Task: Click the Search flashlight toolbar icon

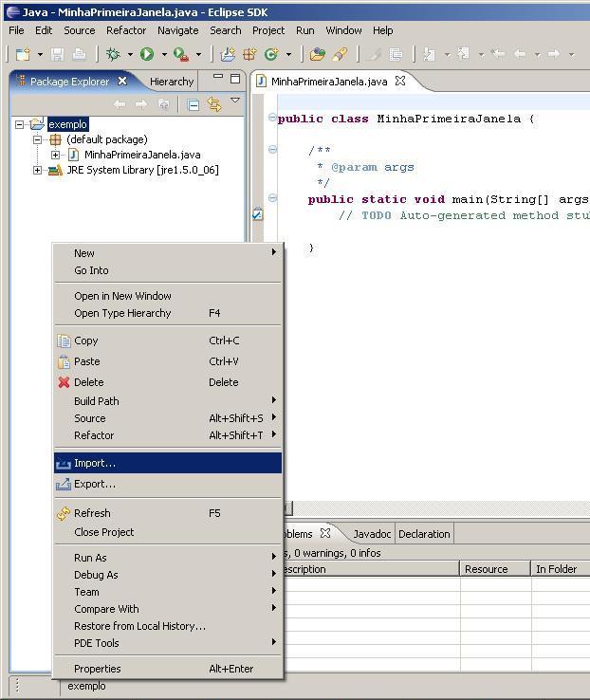Action: coord(340,54)
